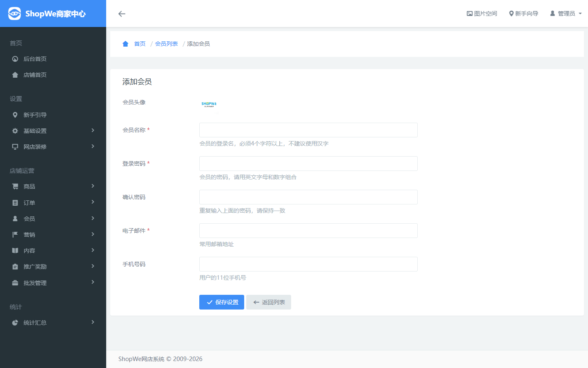Click the 后台首页 dashboard icon
Screen dimensions: 588x368
(x=15, y=59)
